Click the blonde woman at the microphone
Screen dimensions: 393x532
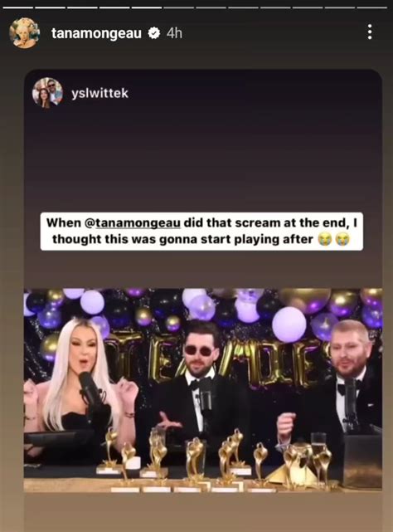[80, 378]
